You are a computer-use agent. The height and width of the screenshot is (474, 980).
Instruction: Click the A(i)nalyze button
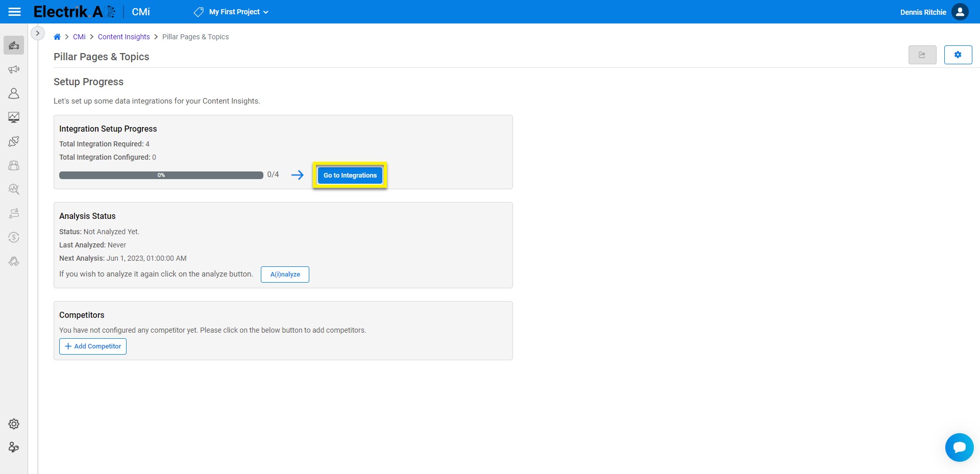[284, 274]
